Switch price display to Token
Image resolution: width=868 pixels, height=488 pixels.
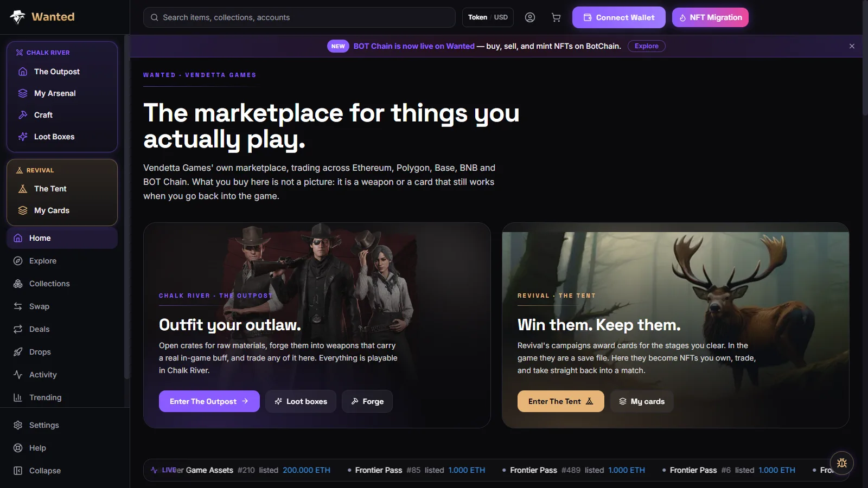click(x=477, y=17)
